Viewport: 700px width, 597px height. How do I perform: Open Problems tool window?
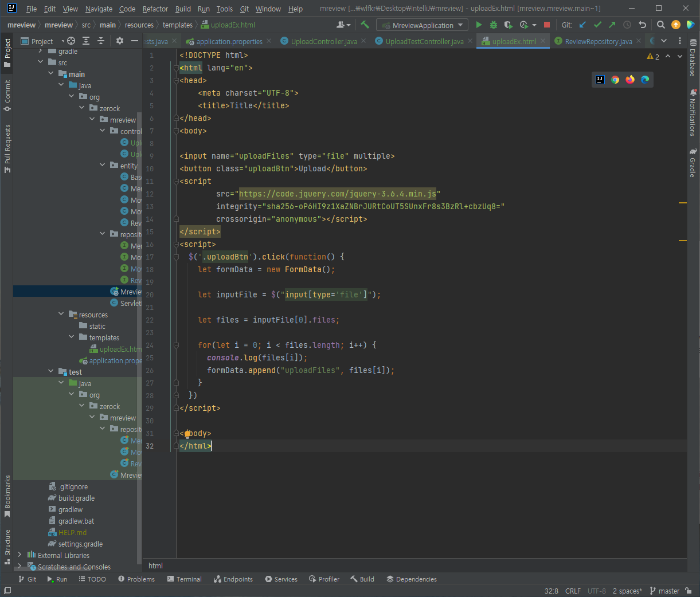[x=136, y=579]
